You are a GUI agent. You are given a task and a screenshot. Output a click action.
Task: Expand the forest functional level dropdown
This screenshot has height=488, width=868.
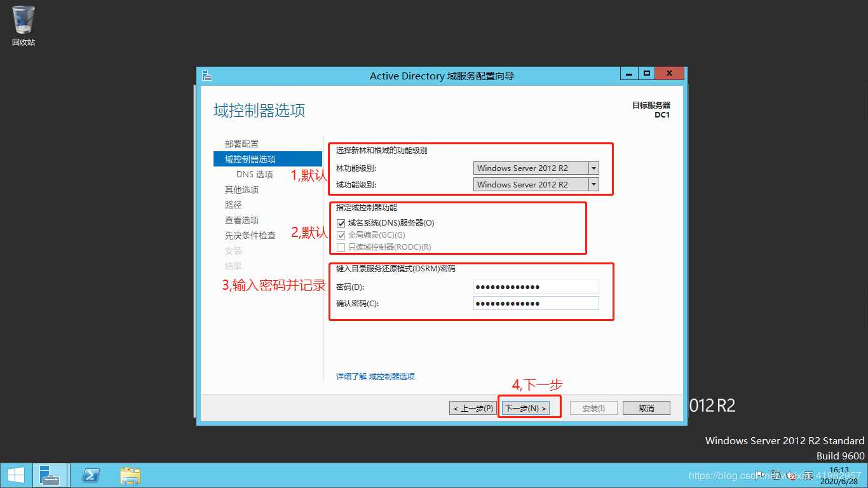pyautogui.click(x=593, y=168)
